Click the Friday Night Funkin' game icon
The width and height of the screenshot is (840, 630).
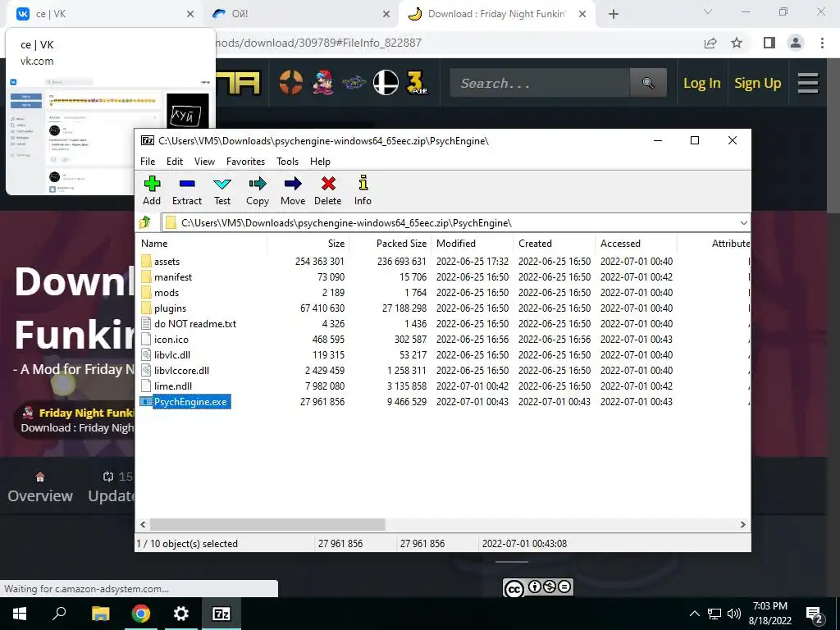pyautogui.click(x=322, y=83)
